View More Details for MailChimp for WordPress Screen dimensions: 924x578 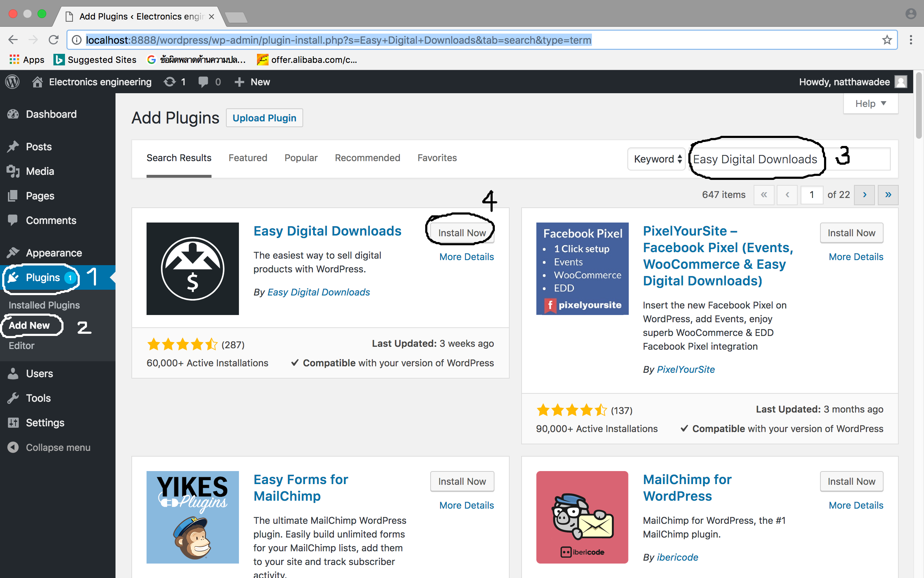point(856,505)
